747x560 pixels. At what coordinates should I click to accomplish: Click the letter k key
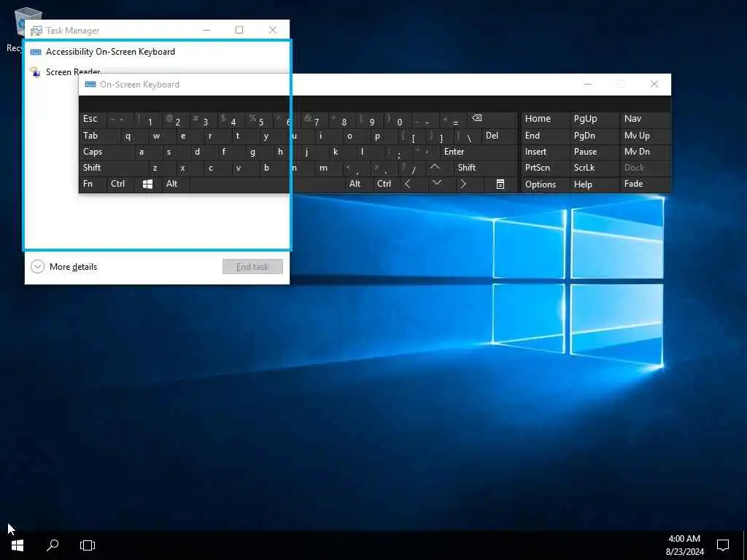coord(342,152)
